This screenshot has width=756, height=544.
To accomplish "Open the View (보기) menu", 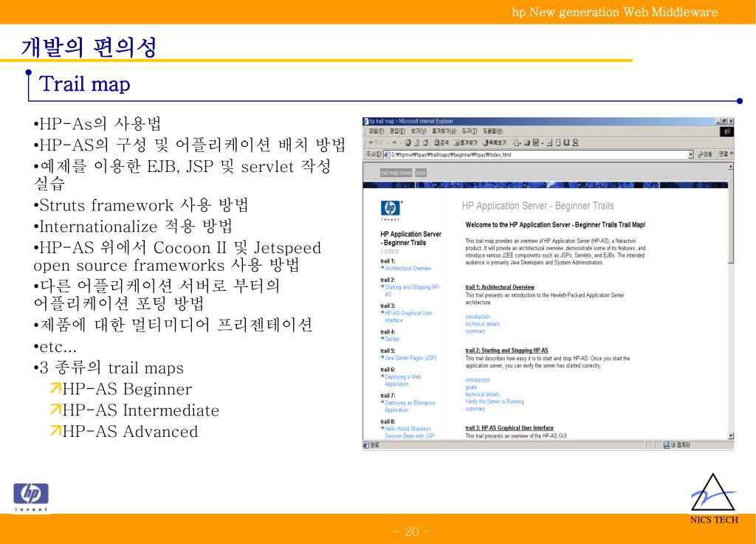I will [x=419, y=131].
